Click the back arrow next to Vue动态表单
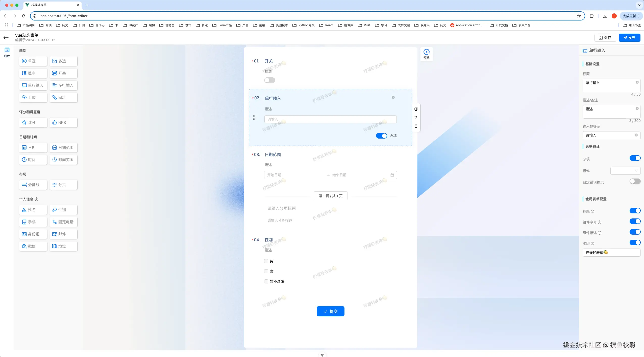Image resolution: width=644 pixels, height=357 pixels. coord(6,38)
